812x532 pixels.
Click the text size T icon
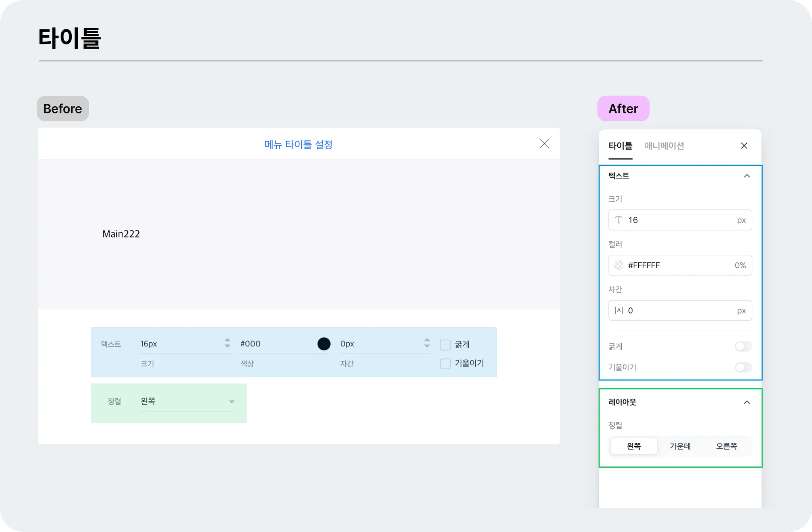(x=619, y=220)
